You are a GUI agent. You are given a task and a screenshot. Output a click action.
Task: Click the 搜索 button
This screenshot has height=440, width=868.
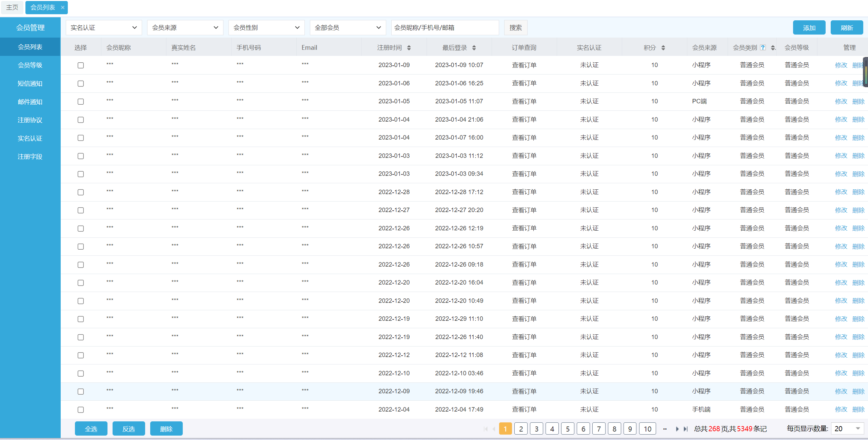(x=516, y=27)
